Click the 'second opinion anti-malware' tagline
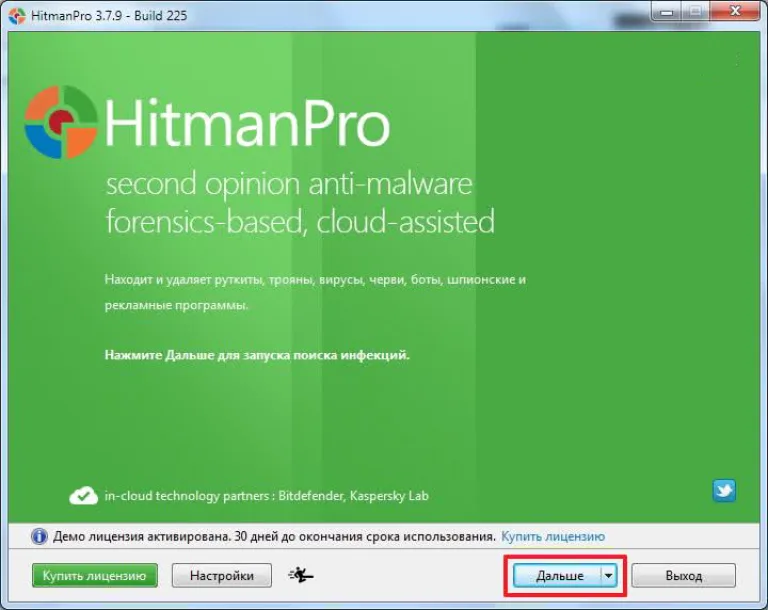 click(x=289, y=184)
